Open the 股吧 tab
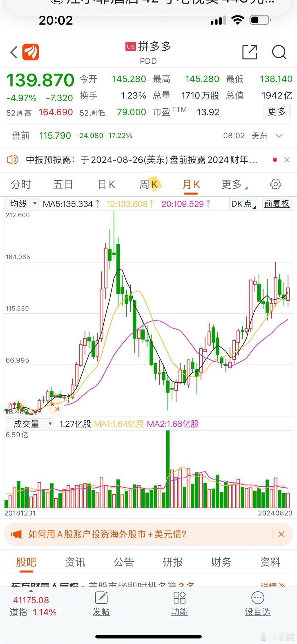This screenshot has width=297, height=644. pos(26,562)
